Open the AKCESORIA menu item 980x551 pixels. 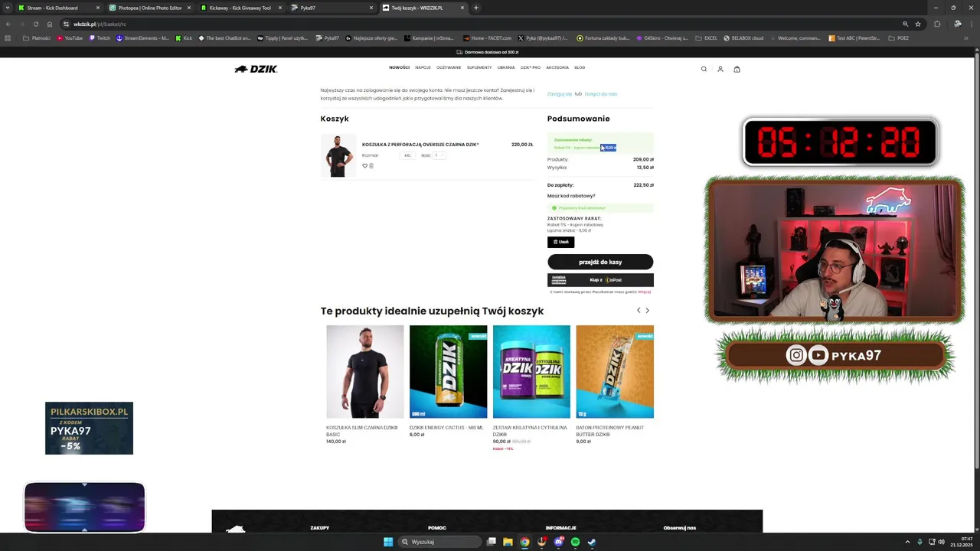tap(557, 67)
